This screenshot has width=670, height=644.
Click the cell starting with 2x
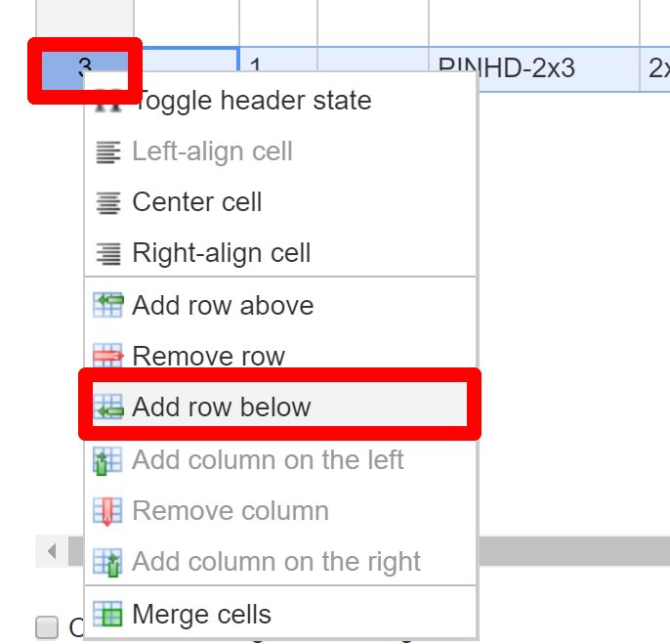655,68
